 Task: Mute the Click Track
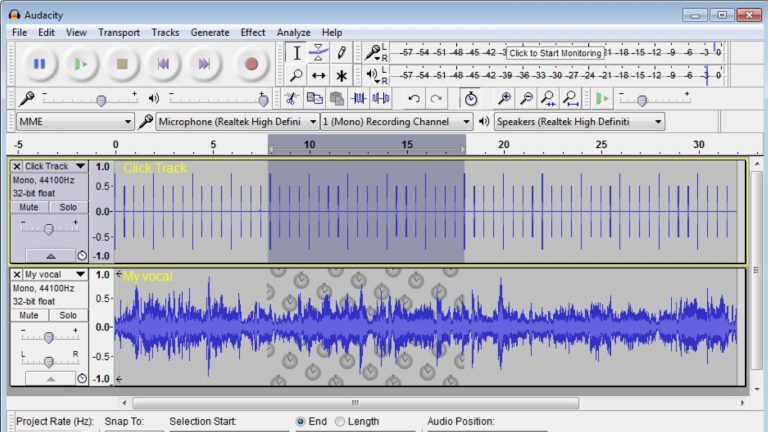[x=29, y=207]
